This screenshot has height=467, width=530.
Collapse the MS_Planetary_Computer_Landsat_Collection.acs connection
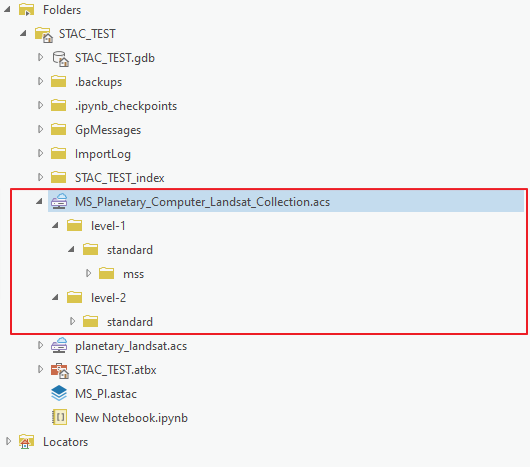coord(39,202)
